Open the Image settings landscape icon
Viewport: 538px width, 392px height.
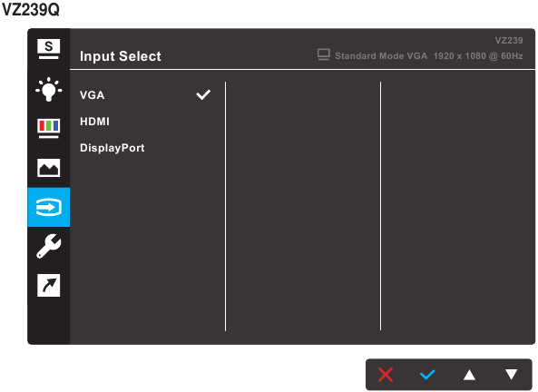point(48,168)
